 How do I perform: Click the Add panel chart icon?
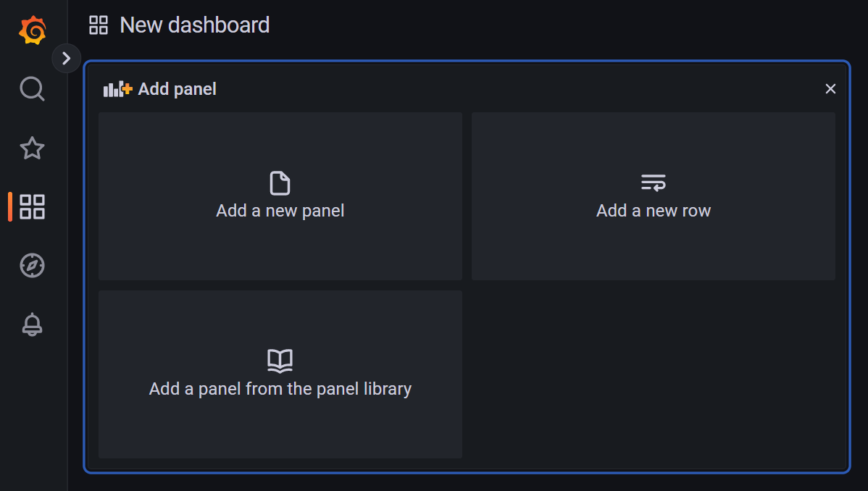pyautogui.click(x=116, y=88)
